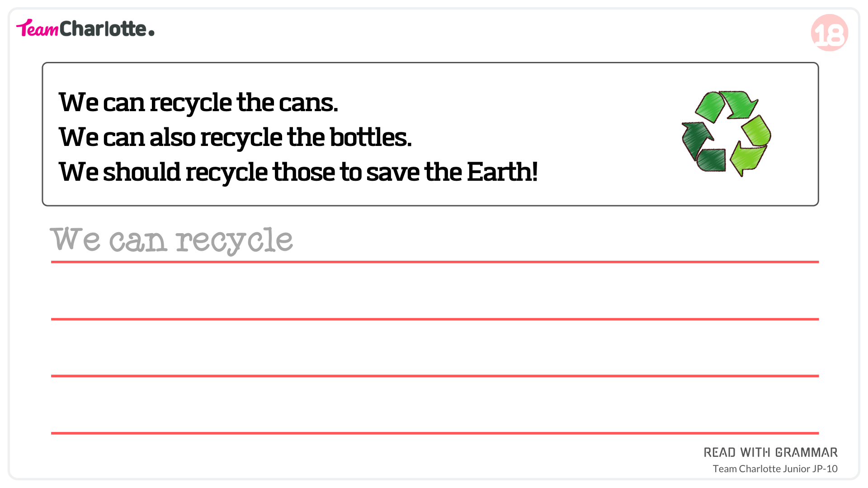Click the third red writing line

[x=435, y=376]
